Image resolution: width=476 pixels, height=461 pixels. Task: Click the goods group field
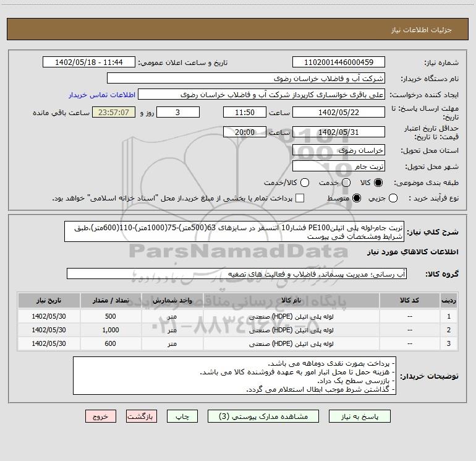coord(237,274)
